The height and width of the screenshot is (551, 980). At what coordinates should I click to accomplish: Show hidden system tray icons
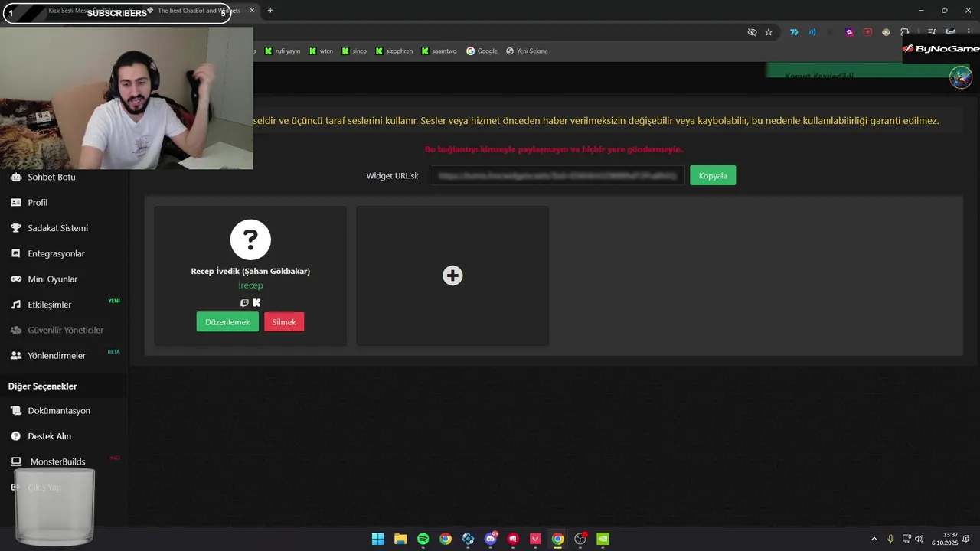(874, 539)
